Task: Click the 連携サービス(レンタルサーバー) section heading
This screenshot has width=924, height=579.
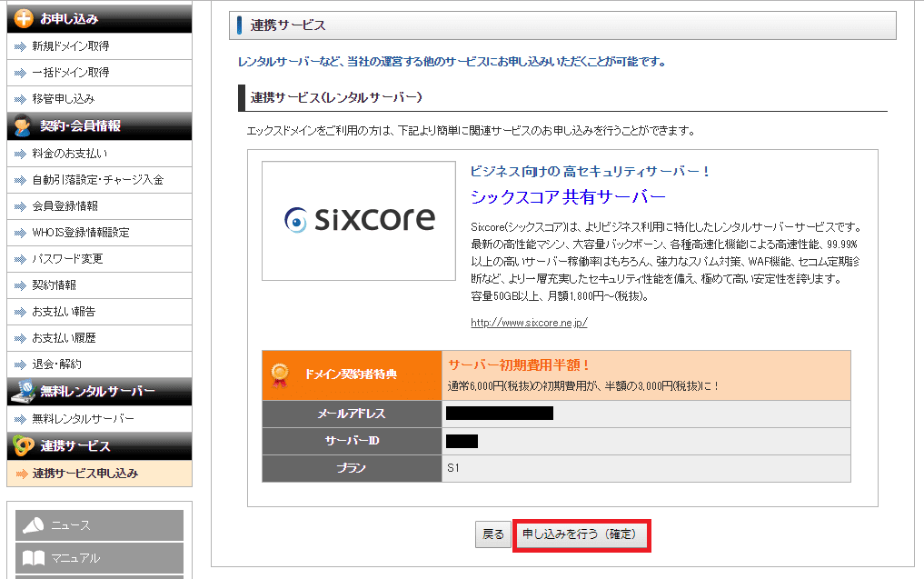Action: 336,97
